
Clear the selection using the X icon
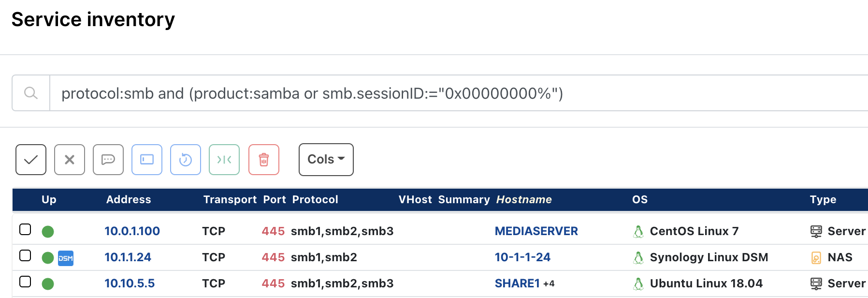[69, 160]
